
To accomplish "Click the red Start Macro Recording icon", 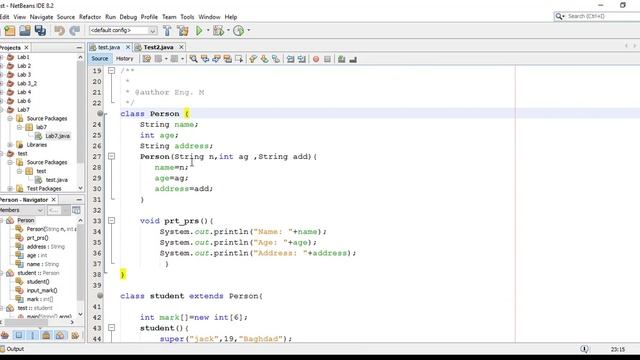I will [316, 59].
